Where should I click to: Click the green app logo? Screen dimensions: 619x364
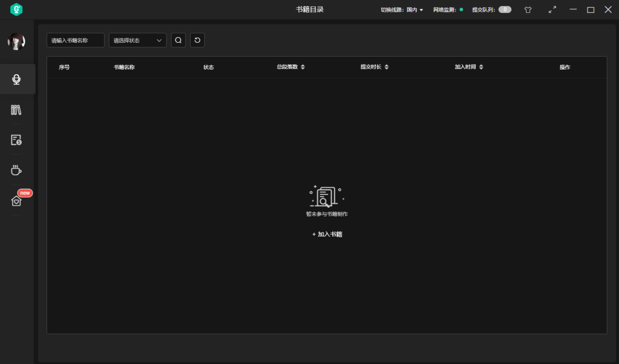[x=17, y=10]
